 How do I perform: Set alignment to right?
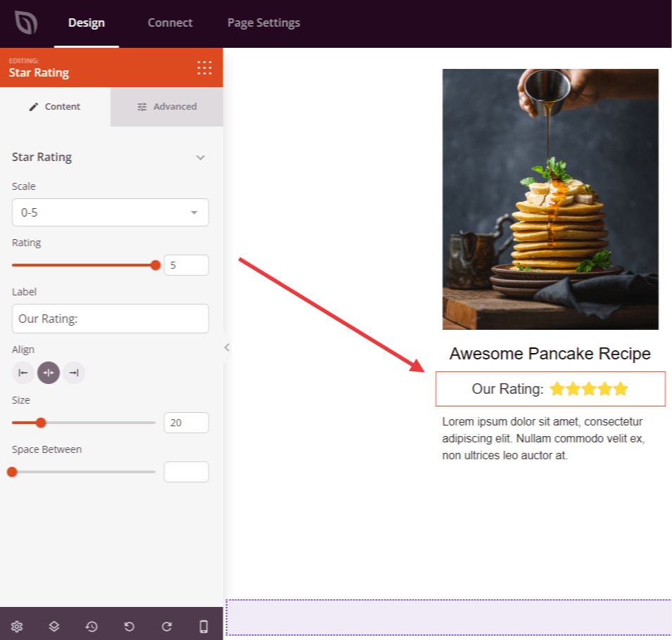(x=74, y=373)
